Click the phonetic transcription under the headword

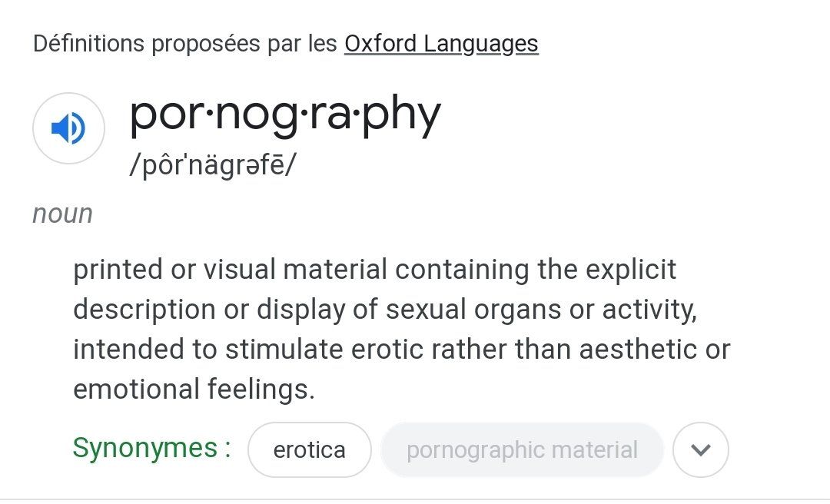click(212, 165)
